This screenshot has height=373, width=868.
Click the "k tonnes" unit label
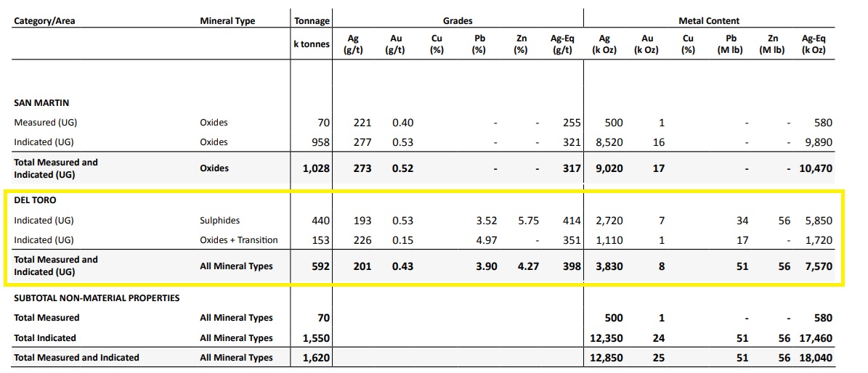click(311, 44)
